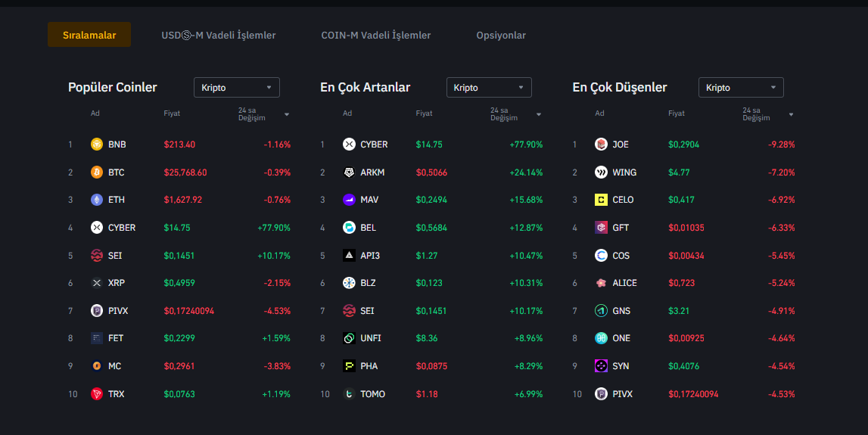Click WING price $4.77
This screenshot has width=868, height=435.
(x=679, y=172)
